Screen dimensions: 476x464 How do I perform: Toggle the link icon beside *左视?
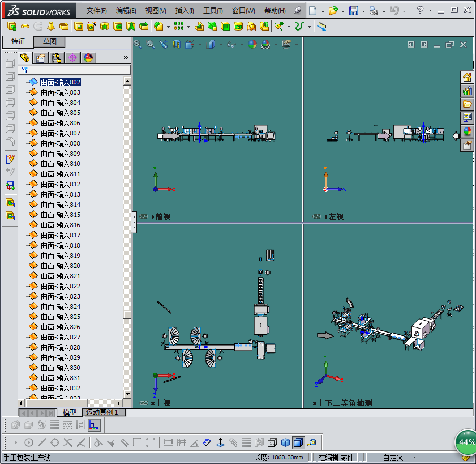316,216
